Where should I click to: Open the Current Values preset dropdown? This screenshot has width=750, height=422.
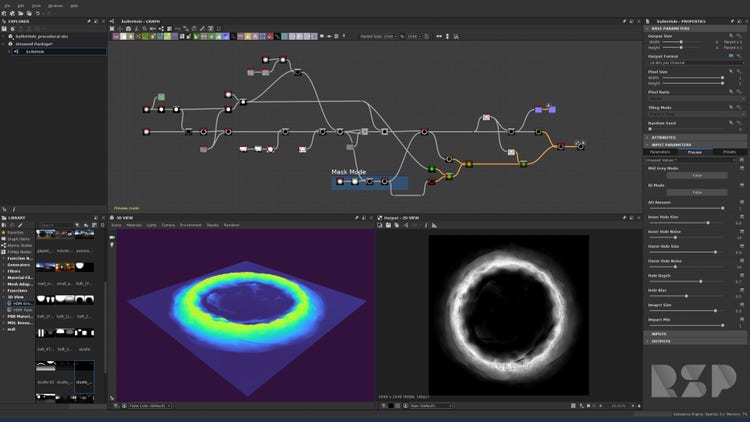coord(692,160)
